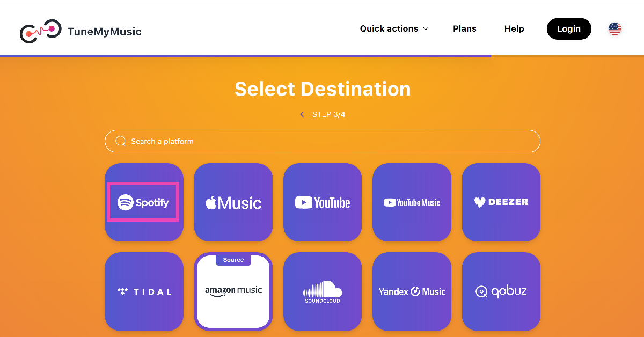644x337 pixels.
Task: Click the TuneMyMusic logo
Action: click(x=80, y=31)
